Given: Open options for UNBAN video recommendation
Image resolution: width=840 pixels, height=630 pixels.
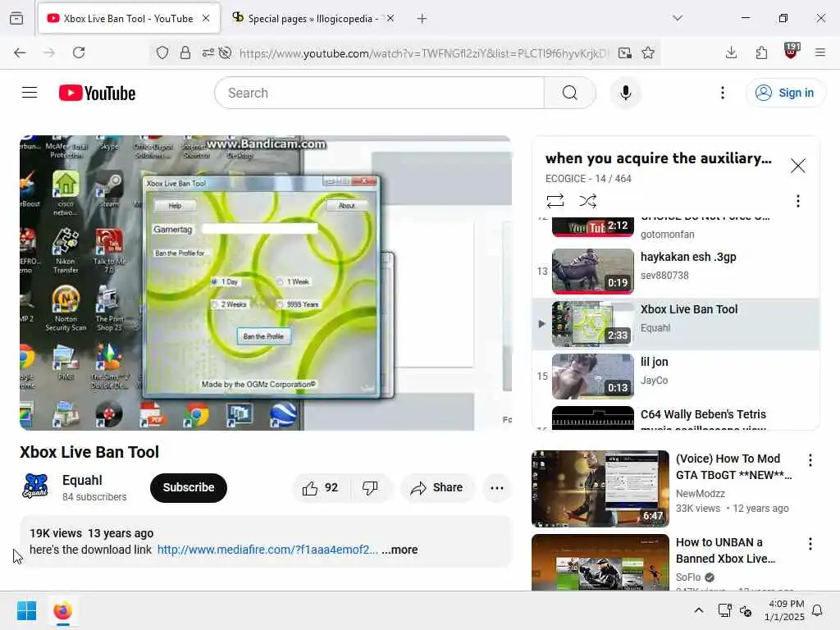Looking at the screenshot, I should 810,544.
